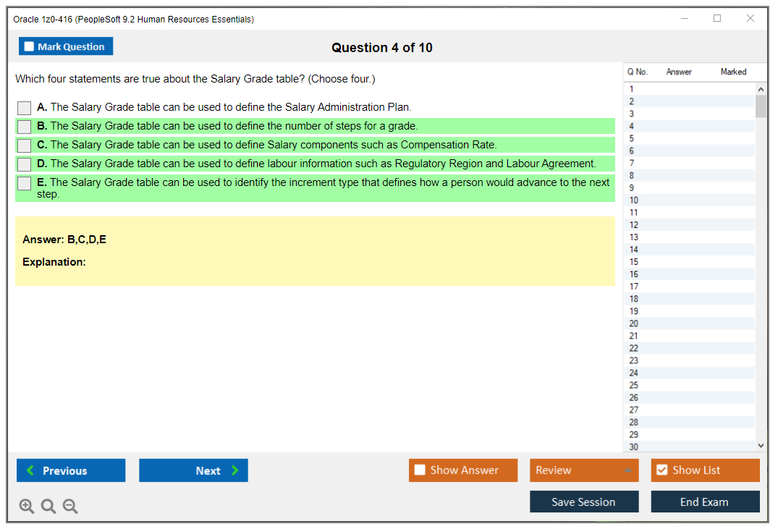Click the question list scrollbar thumb
This screenshot has height=532, width=778.
761,105
